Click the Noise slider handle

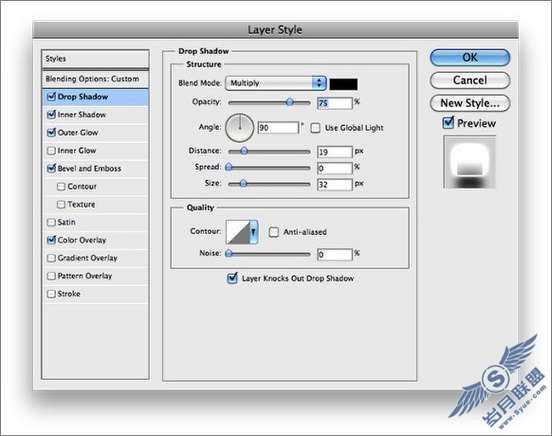pyautogui.click(x=229, y=254)
